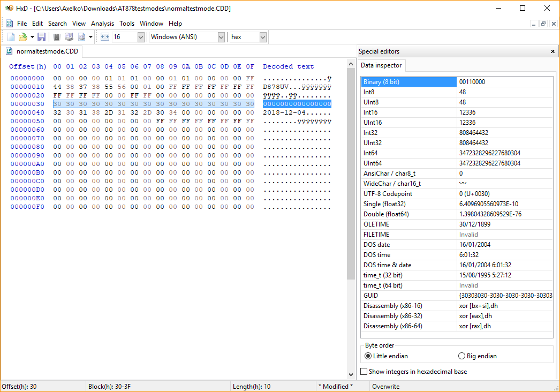Image resolution: width=560 pixels, height=392 pixels.
Task: Select the UInt64 row in Data inspector
Action: 457,163
